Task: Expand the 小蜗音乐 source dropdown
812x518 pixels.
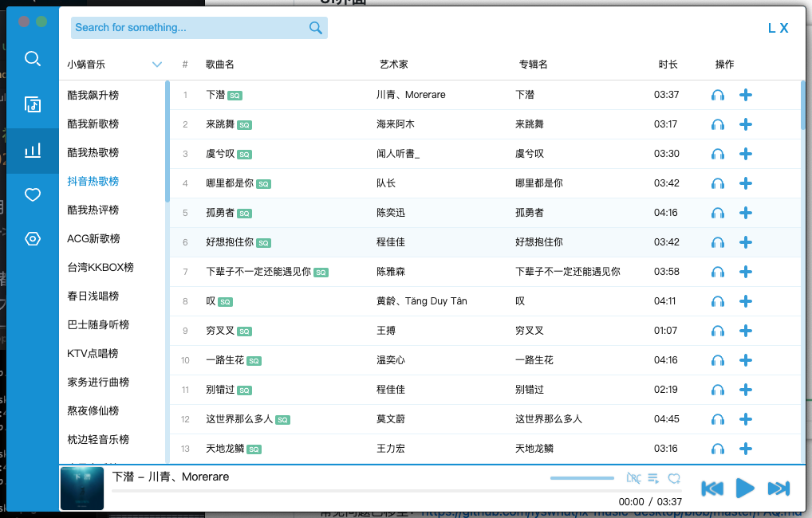Action: point(157,65)
